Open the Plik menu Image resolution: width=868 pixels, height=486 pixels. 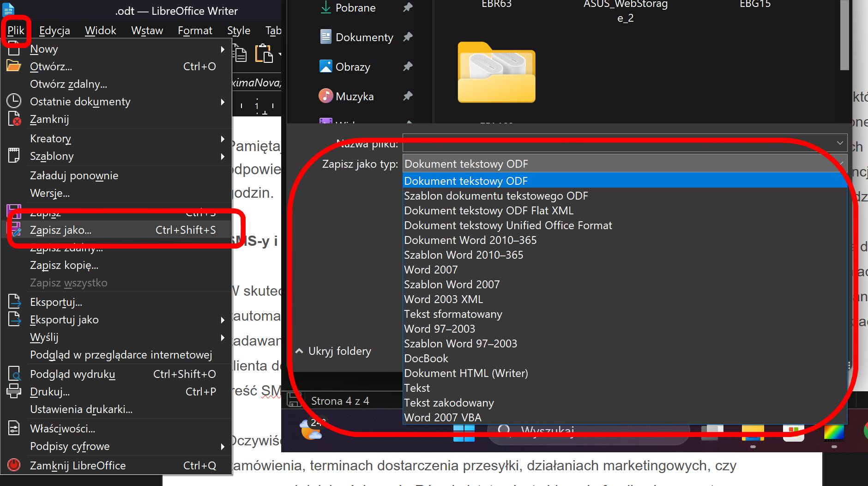click(x=16, y=30)
